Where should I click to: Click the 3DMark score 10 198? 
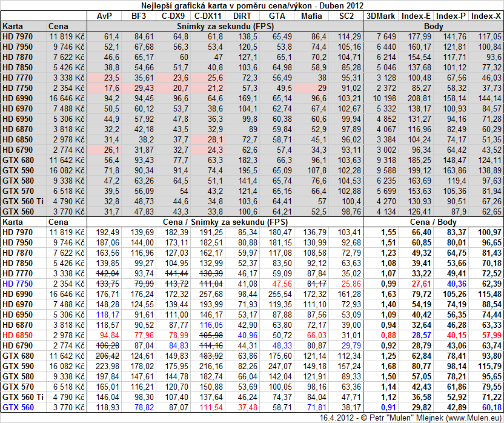tap(385, 98)
